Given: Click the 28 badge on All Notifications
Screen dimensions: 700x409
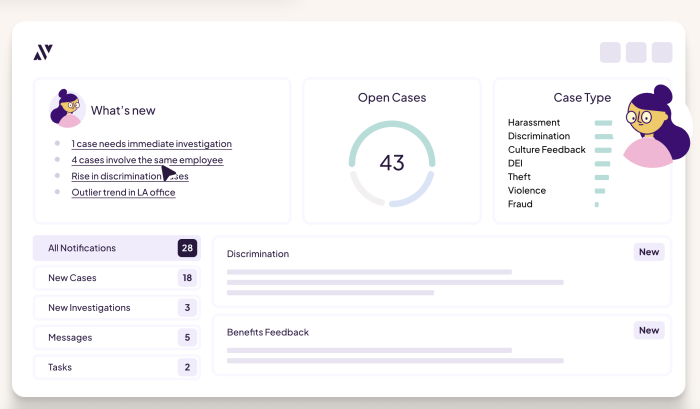Looking at the screenshot, I should pyautogui.click(x=187, y=248).
